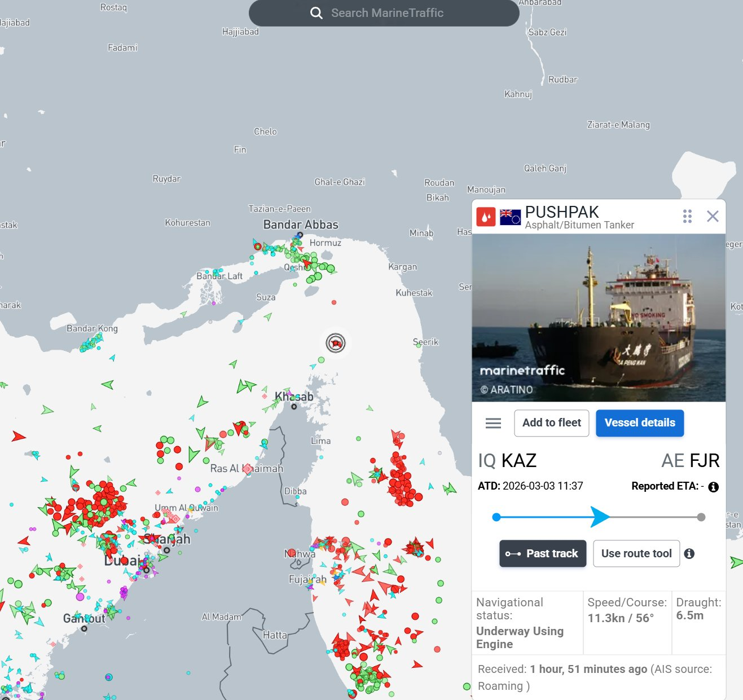
Task: Open the PUSHPAK vessel photo
Action: [599, 318]
